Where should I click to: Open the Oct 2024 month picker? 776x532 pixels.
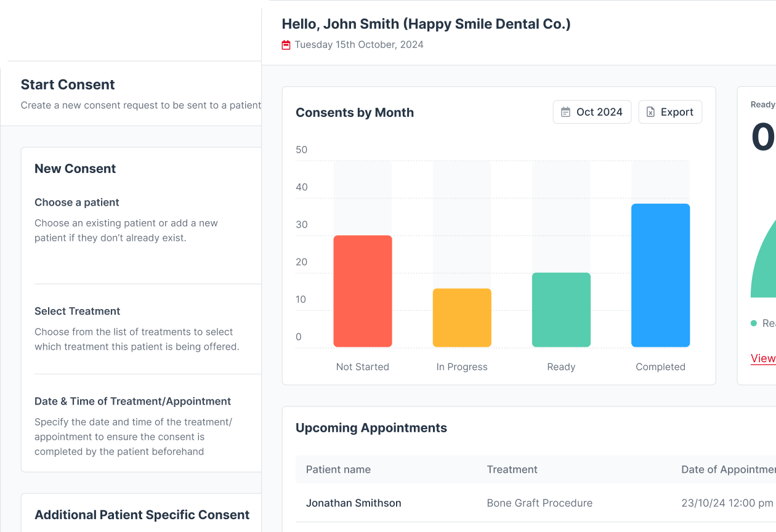(x=592, y=112)
